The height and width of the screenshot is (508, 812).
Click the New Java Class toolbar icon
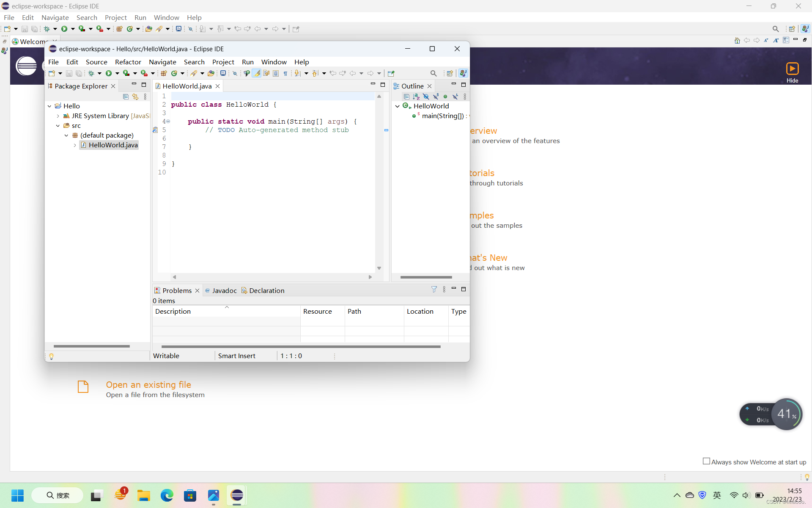click(174, 73)
